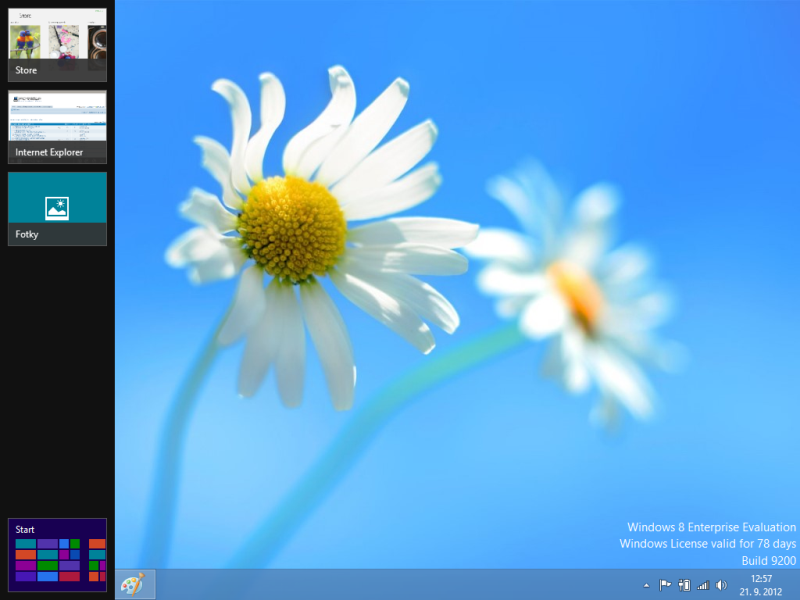Click the "Fotky" caption label

(x=27, y=234)
